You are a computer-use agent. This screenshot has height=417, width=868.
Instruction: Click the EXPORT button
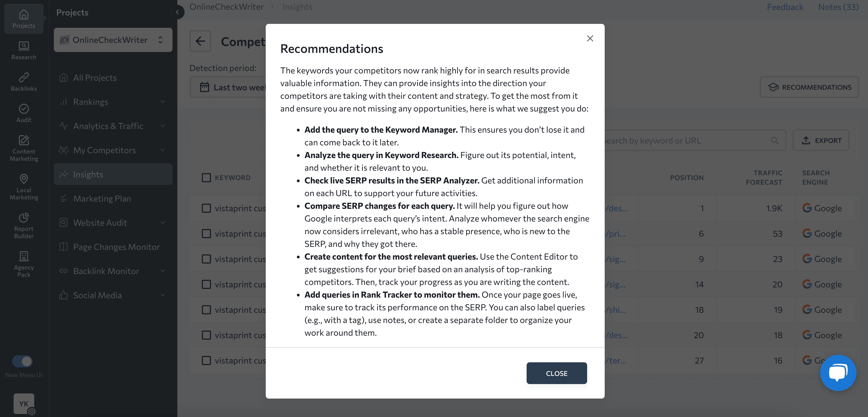point(821,140)
